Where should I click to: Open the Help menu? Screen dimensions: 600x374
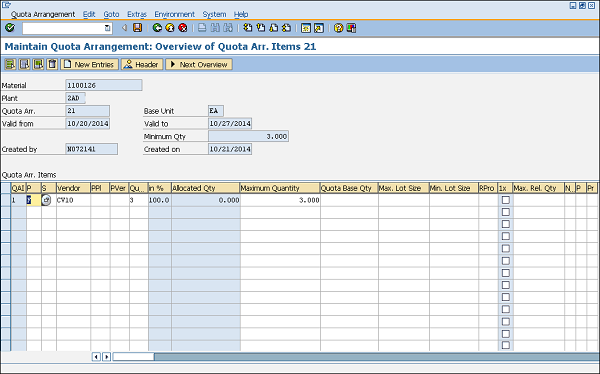click(241, 14)
